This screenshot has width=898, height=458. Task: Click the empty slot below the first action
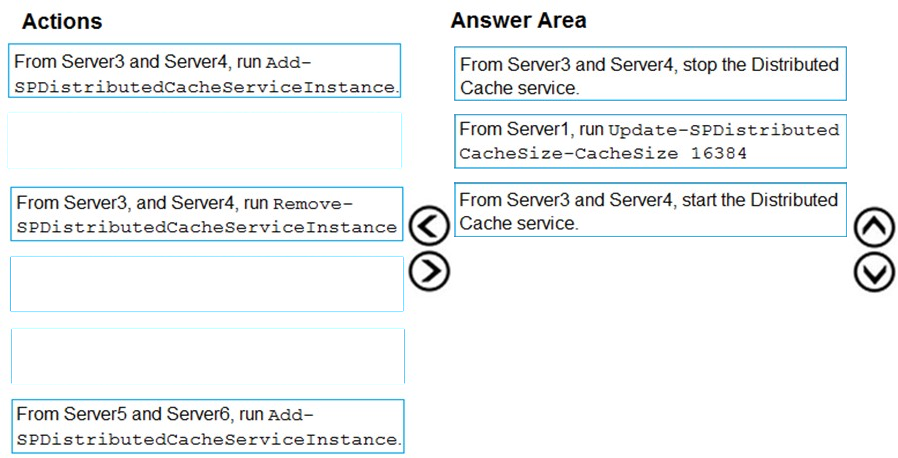(x=204, y=141)
